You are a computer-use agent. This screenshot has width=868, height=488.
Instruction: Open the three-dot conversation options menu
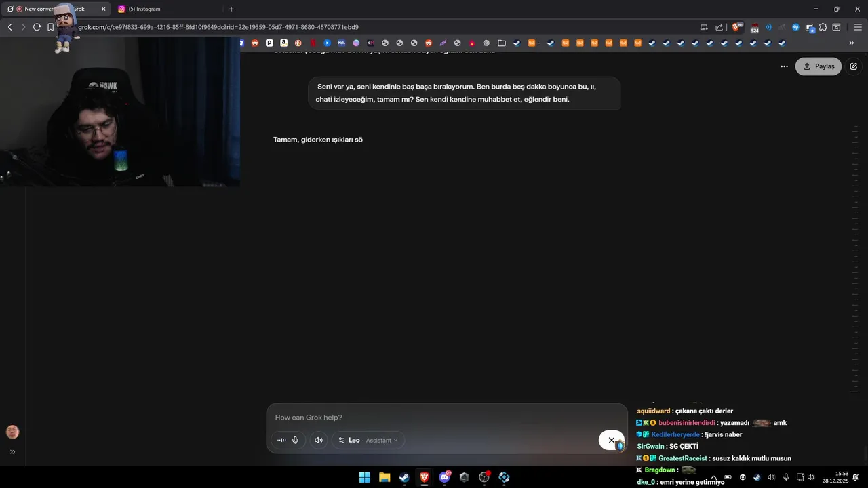784,66
